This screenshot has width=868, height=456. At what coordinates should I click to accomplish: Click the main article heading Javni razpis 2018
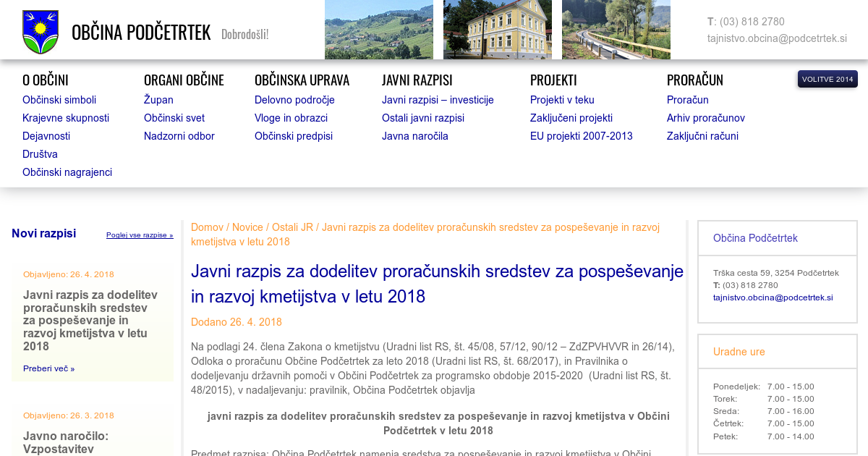tap(437, 284)
